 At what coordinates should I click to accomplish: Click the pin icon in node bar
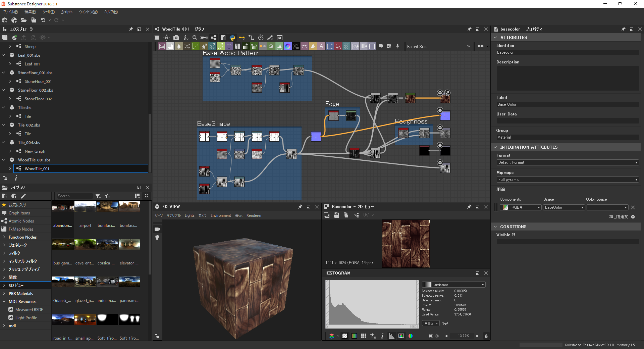397,46
